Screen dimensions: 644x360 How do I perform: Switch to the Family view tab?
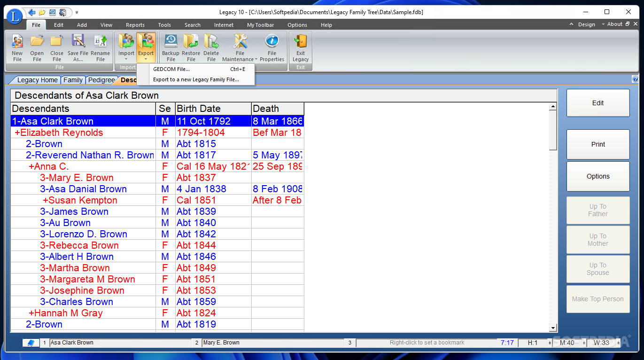pos(73,80)
